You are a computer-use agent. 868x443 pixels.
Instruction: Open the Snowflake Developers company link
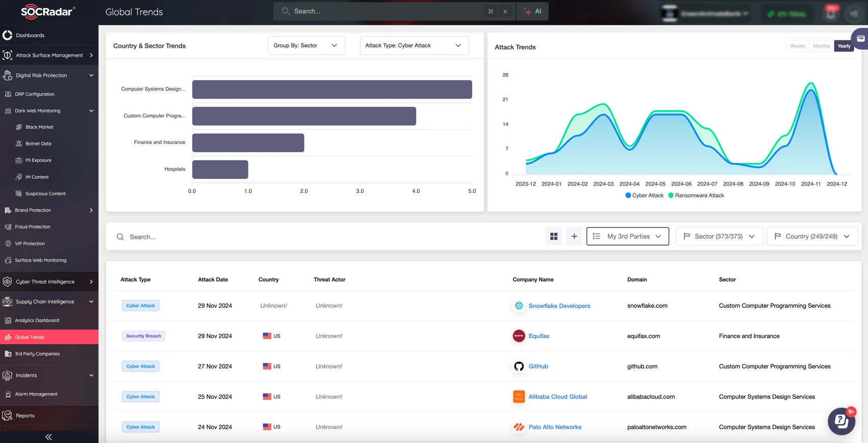point(559,306)
